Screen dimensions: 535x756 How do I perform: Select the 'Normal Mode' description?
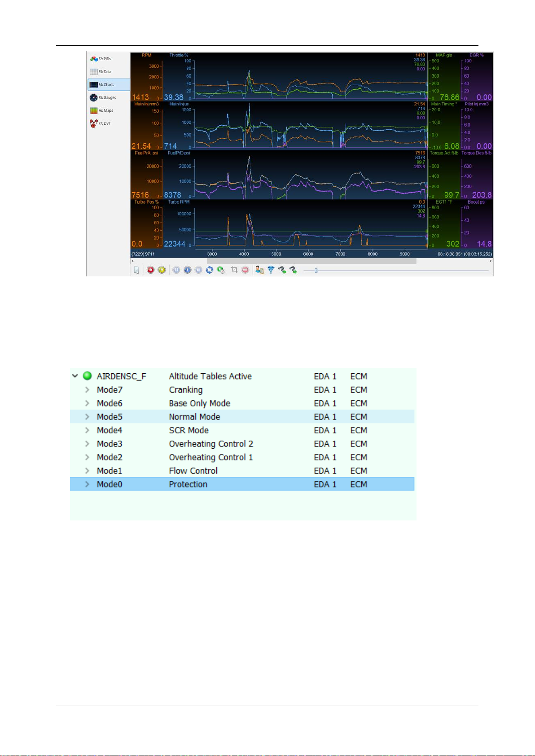pyautogui.click(x=194, y=417)
